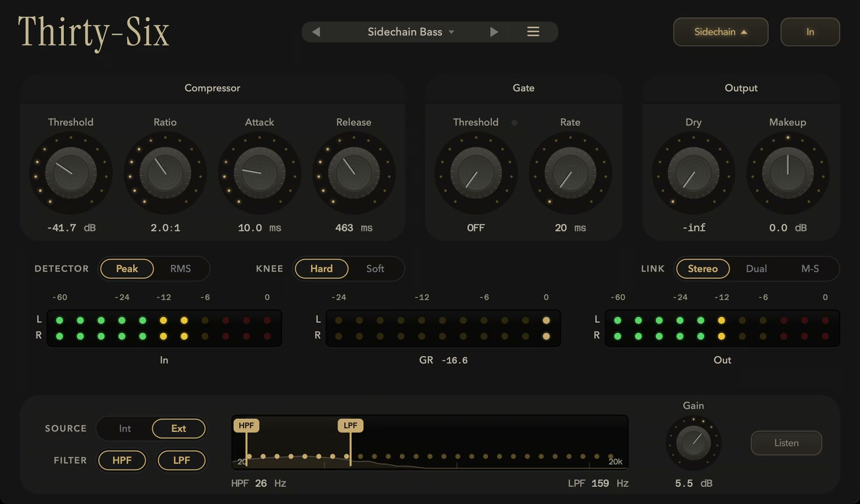Viewport: 860px width, 504px height.
Task: Click the Gate section header
Action: pyautogui.click(x=524, y=88)
